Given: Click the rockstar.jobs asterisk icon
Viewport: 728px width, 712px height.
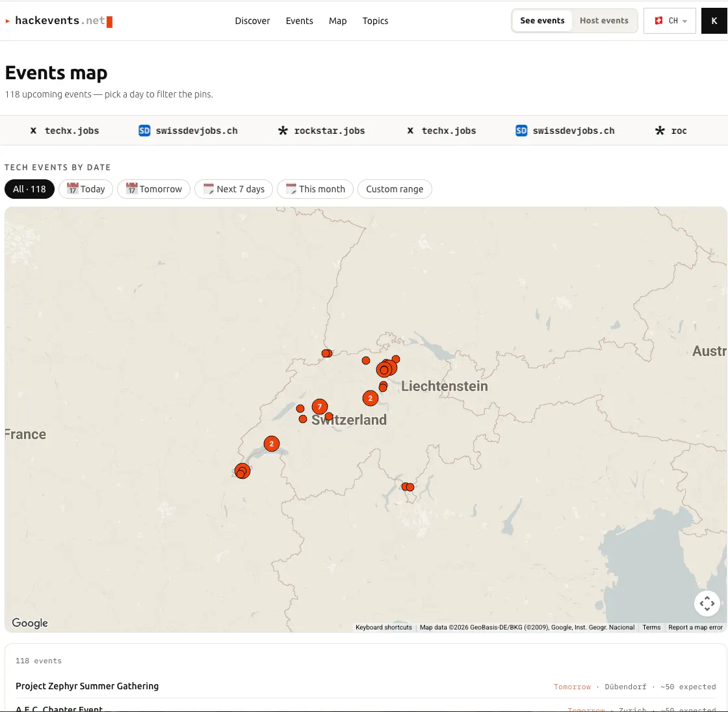Looking at the screenshot, I should (x=283, y=131).
